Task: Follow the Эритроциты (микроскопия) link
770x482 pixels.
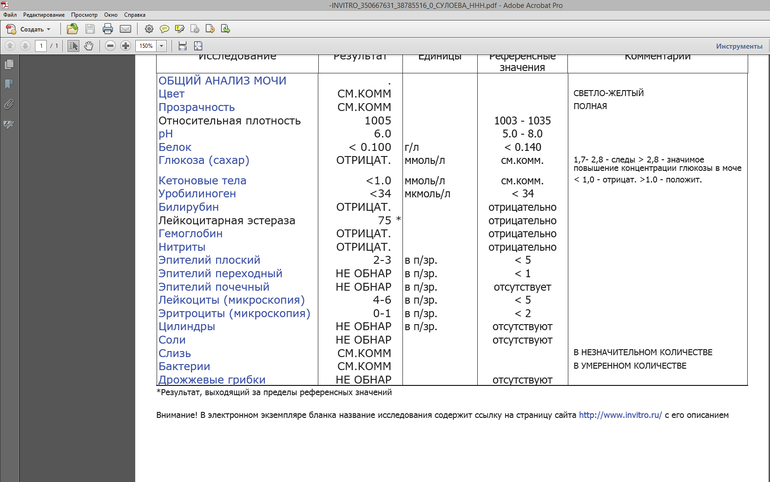Action: [x=234, y=313]
